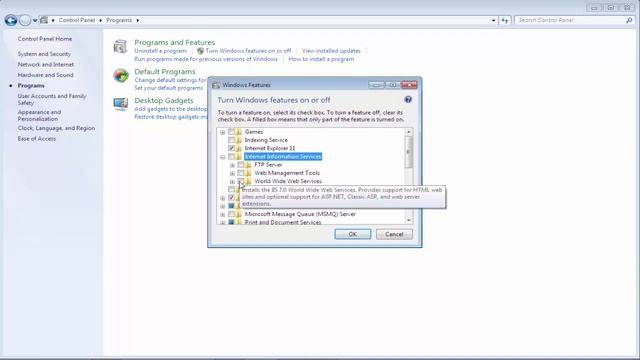Expand the Games tree node
Viewport: 640px width, 360px height.
click(222, 132)
